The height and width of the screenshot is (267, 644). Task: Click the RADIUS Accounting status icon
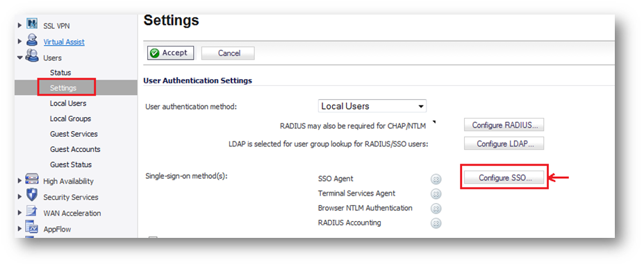pyautogui.click(x=436, y=223)
